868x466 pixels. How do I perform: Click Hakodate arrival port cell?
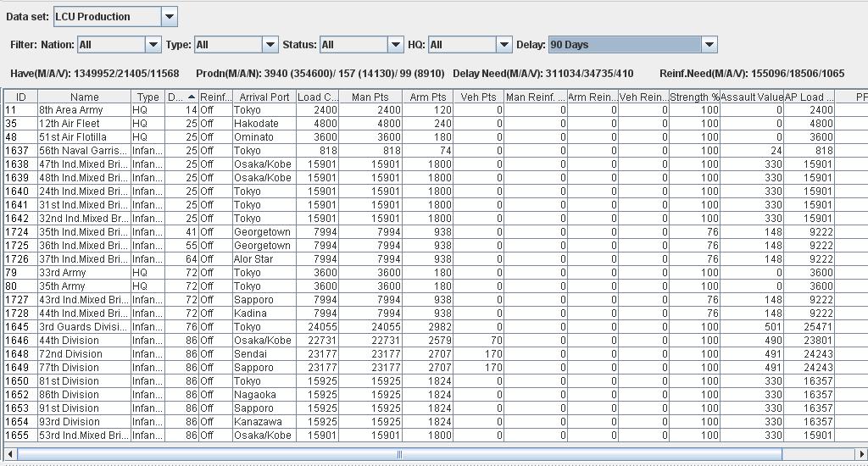[x=264, y=124]
